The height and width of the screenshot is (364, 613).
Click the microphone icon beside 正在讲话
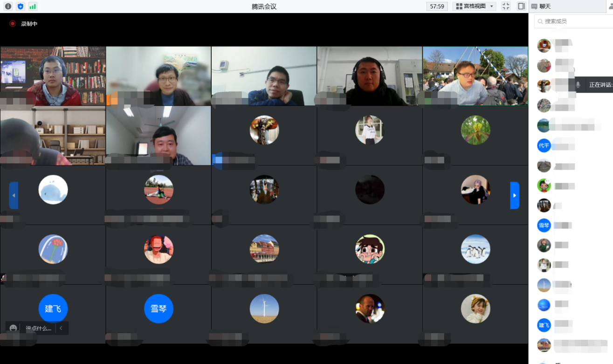(x=579, y=85)
